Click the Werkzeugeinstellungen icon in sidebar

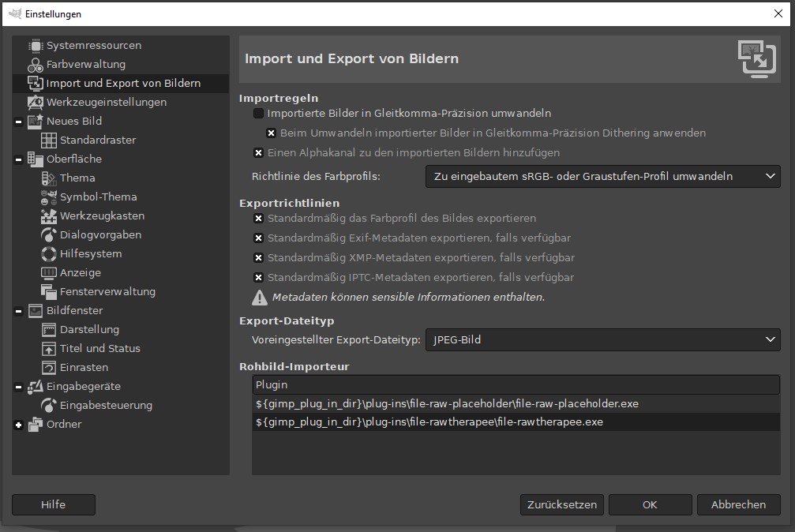[x=36, y=103]
